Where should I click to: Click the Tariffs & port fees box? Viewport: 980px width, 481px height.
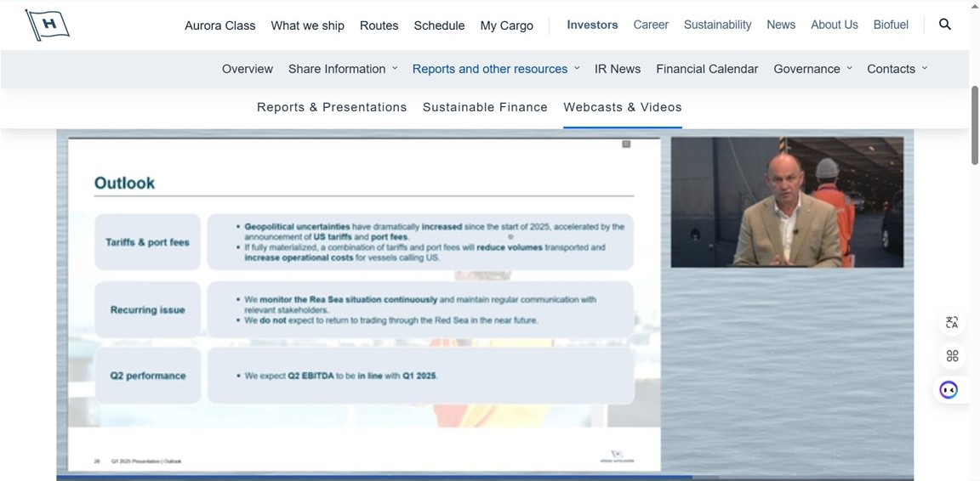(147, 241)
